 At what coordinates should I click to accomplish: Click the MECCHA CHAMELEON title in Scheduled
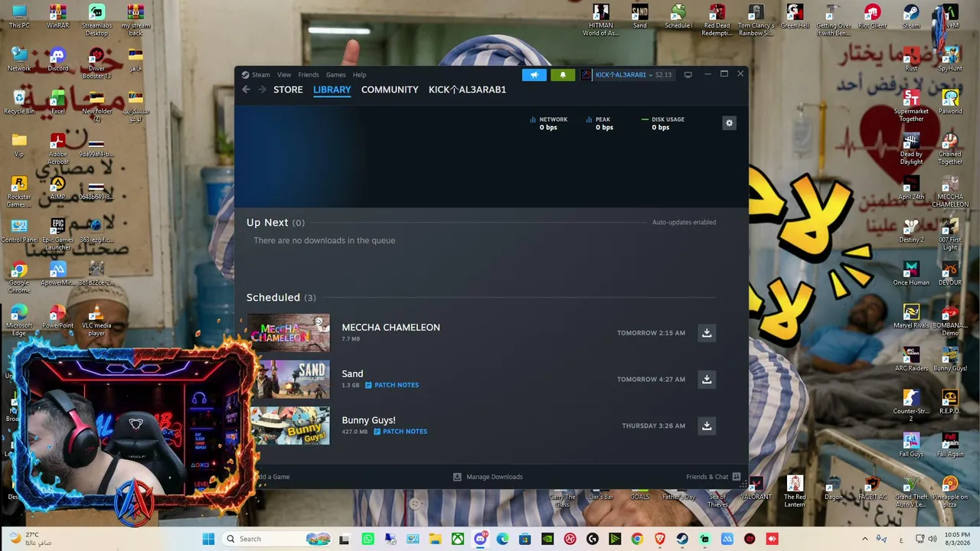click(x=390, y=328)
